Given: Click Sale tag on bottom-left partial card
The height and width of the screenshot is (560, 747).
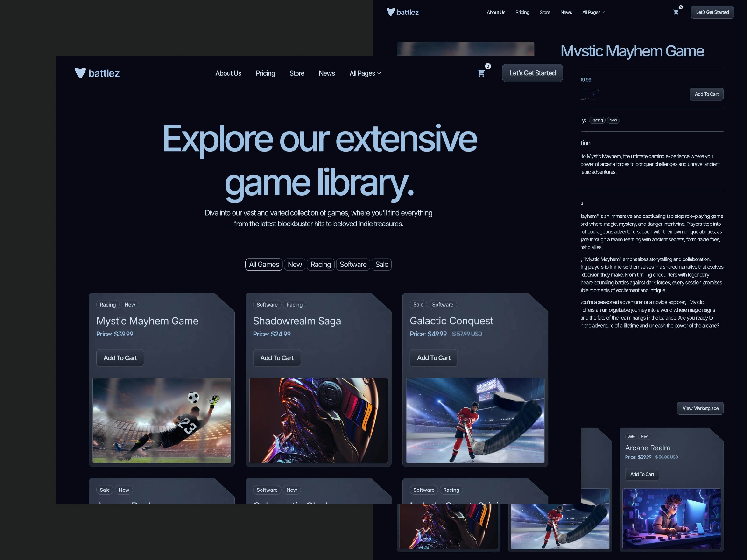Looking at the screenshot, I should pos(105,490).
